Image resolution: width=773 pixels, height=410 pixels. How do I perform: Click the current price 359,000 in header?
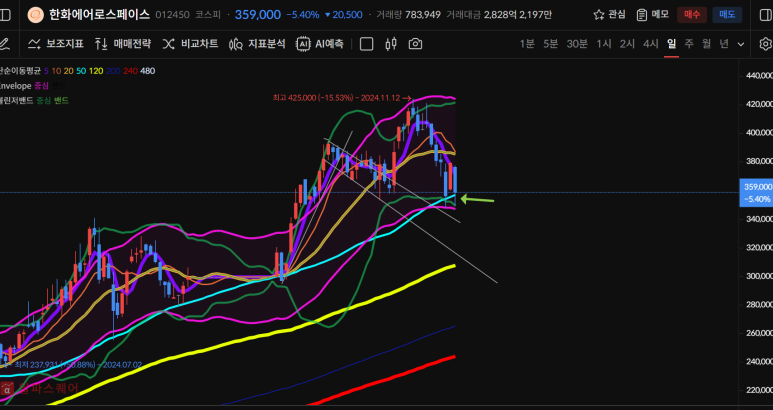pyautogui.click(x=258, y=15)
